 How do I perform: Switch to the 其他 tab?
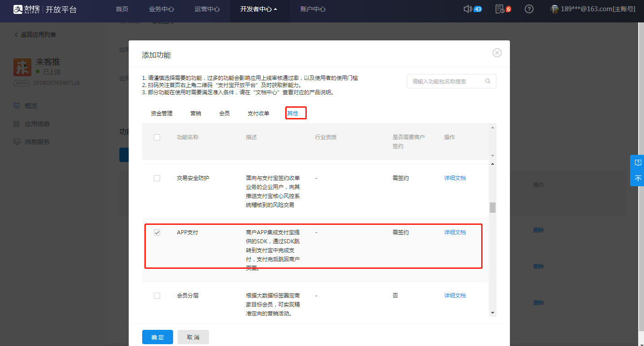pos(293,114)
